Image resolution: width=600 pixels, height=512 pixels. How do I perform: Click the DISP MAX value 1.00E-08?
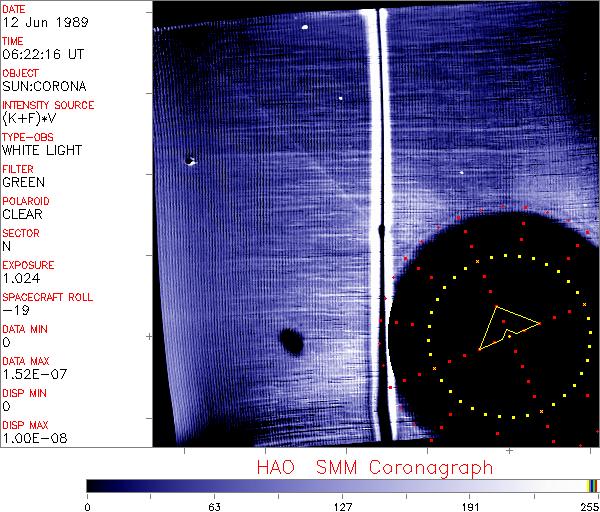pyautogui.click(x=30, y=438)
